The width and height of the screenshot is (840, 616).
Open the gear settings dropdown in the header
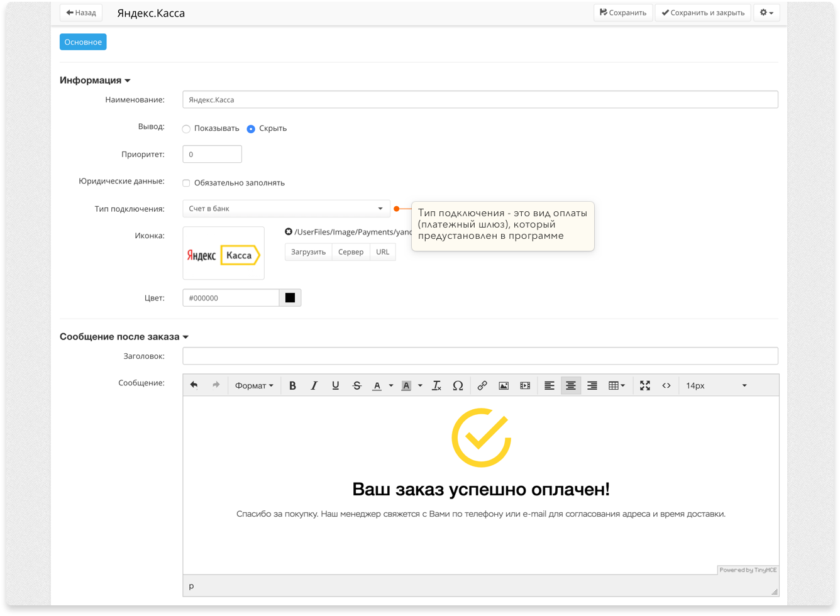coord(766,13)
